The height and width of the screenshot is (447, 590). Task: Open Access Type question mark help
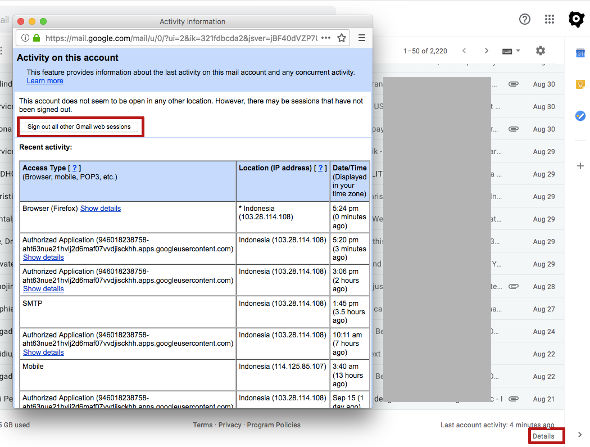75,168
